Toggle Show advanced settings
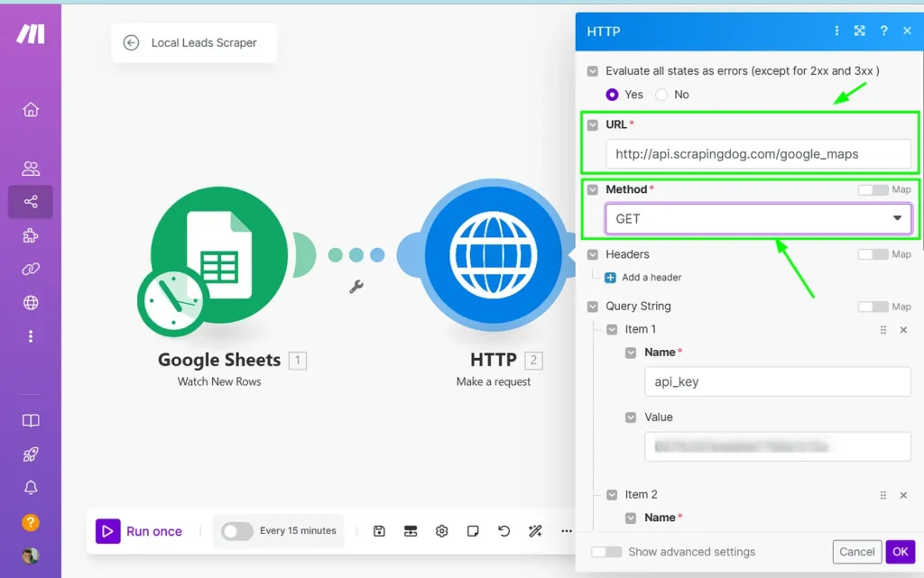Screen dimensions: 924x578 pos(605,552)
